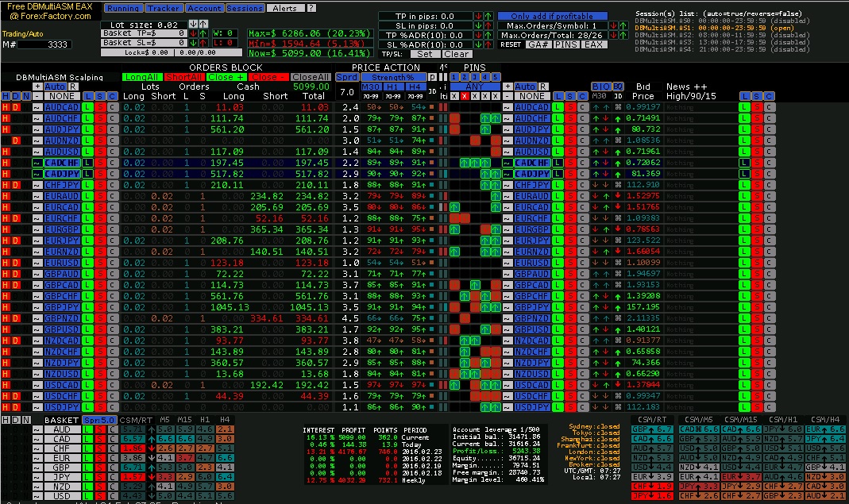Image resolution: width=849 pixels, height=504 pixels.
Task: Click red S button for JPY basket
Action: tap(100, 477)
